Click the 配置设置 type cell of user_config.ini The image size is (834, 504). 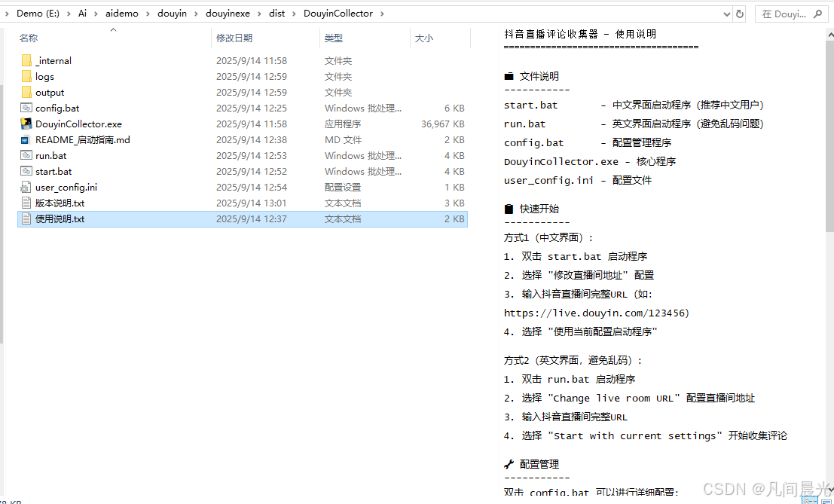tap(343, 187)
